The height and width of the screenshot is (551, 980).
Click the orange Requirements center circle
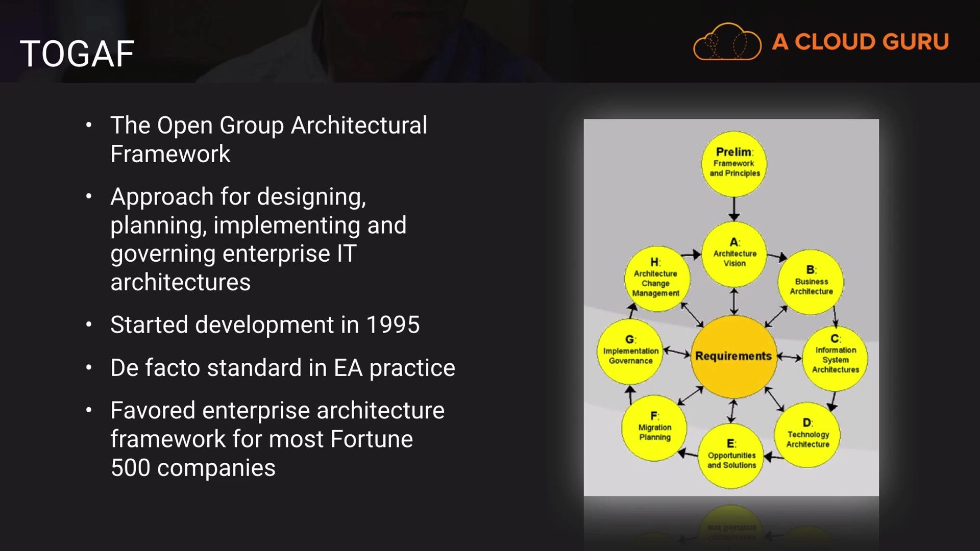pyautogui.click(x=733, y=356)
